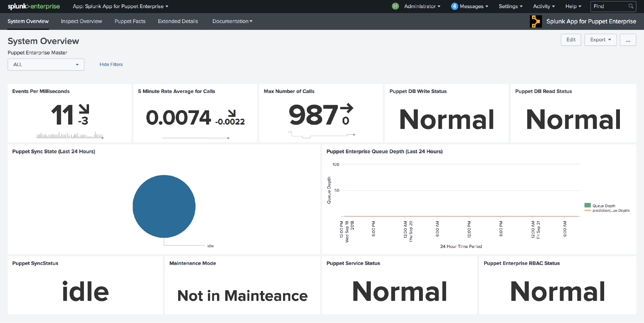The width and height of the screenshot is (644, 323).
Task: Click the Not in Maintenance value
Action: [243, 296]
